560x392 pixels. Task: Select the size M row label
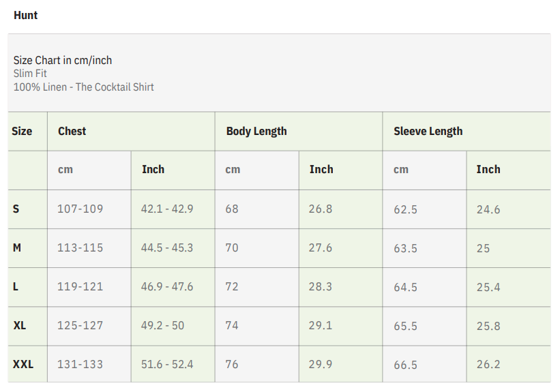click(17, 247)
